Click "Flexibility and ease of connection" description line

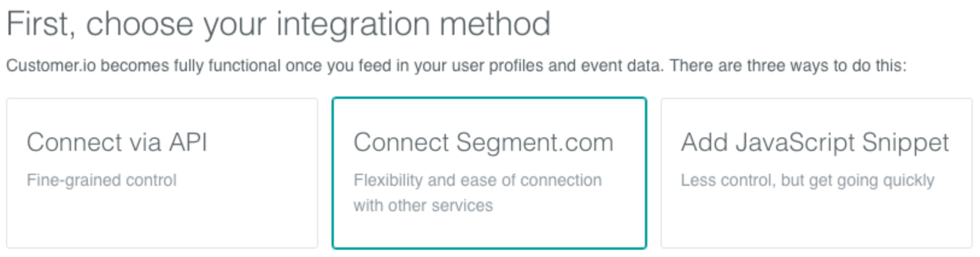pyautogui.click(x=477, y=180)
